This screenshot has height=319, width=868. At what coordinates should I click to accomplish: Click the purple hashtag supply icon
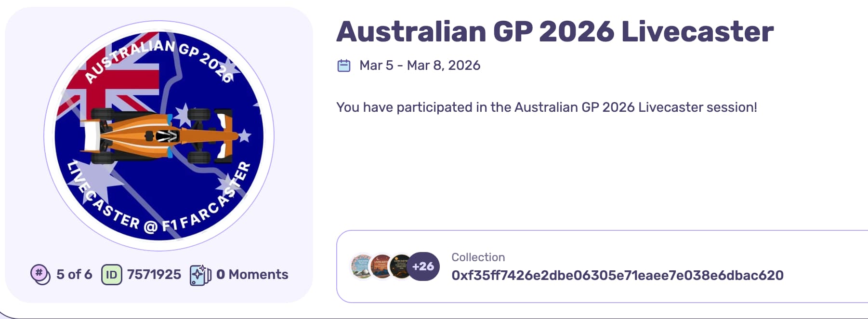click(x=40, y=274)
